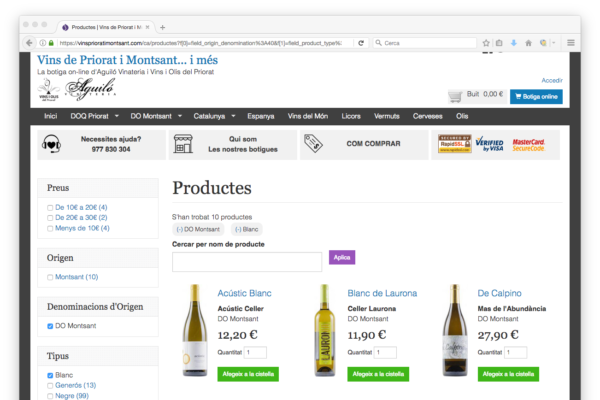Click the Verified by Visa badge

click(490, 144)
